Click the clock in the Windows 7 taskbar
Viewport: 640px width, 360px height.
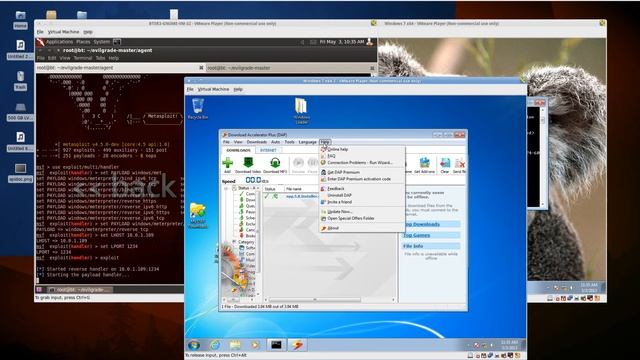(x=509, y=345)
